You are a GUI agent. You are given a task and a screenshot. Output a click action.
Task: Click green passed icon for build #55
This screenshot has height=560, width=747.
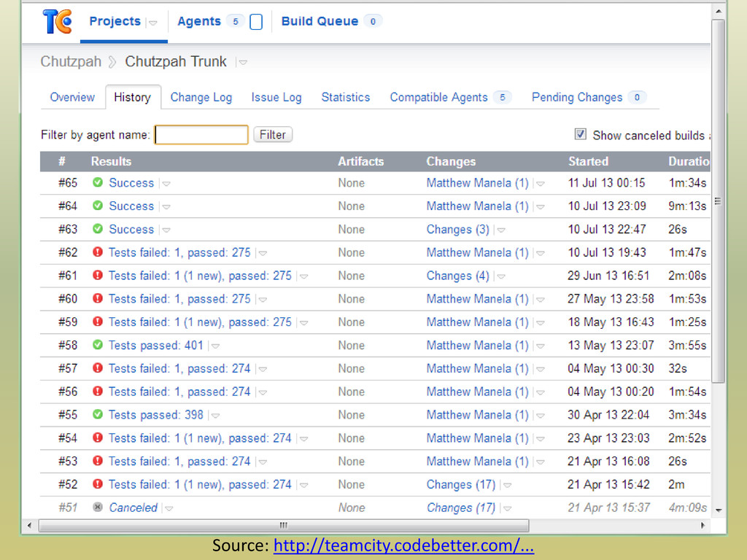(x=98, y=414)
